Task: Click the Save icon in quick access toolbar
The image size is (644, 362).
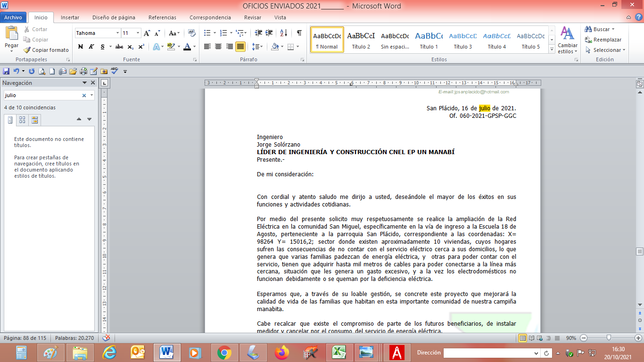Action: [6, 71]
